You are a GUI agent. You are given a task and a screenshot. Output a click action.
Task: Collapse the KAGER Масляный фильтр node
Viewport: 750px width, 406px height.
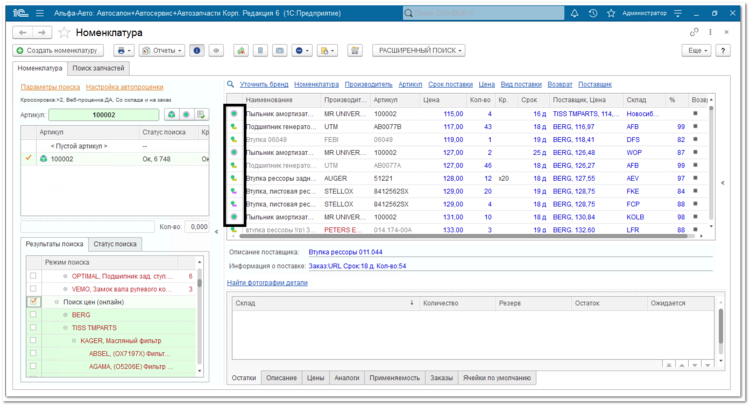tap(74, 341)
